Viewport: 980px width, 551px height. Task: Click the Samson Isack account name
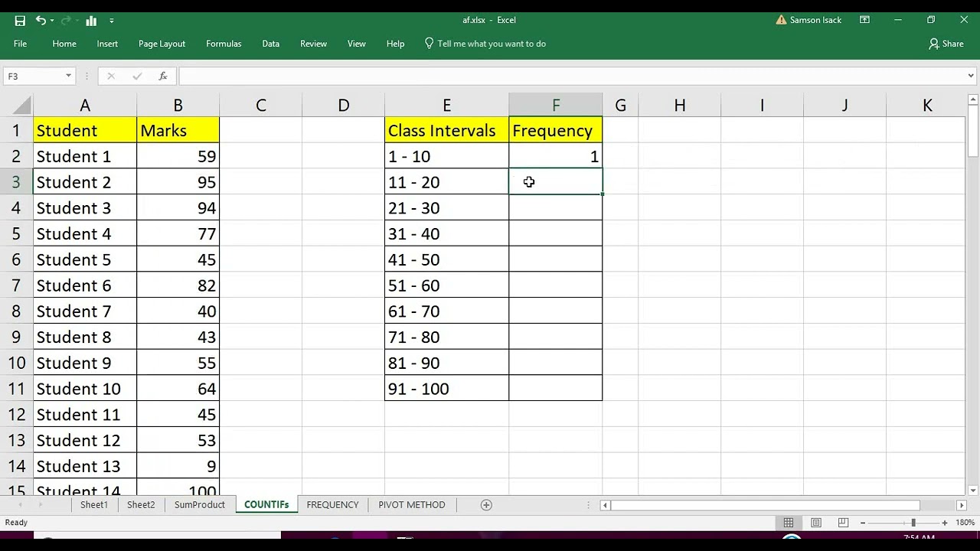(815, 20)
